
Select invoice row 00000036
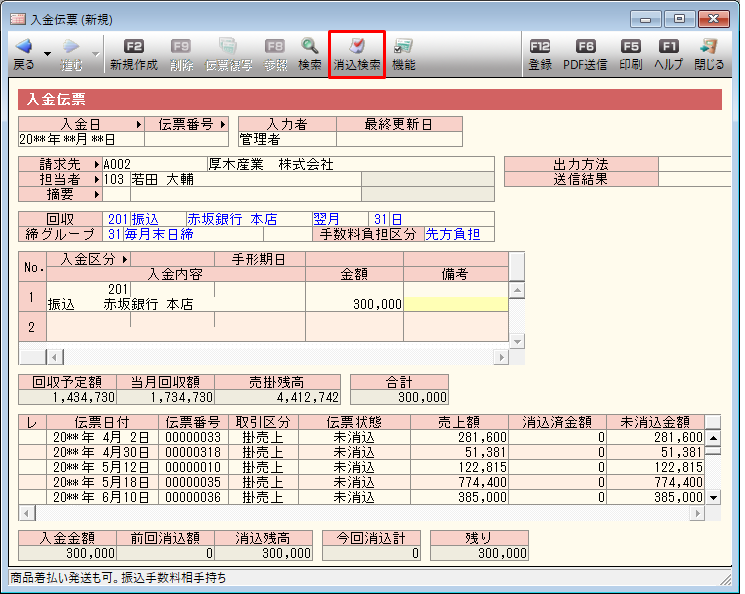(361, 498)
